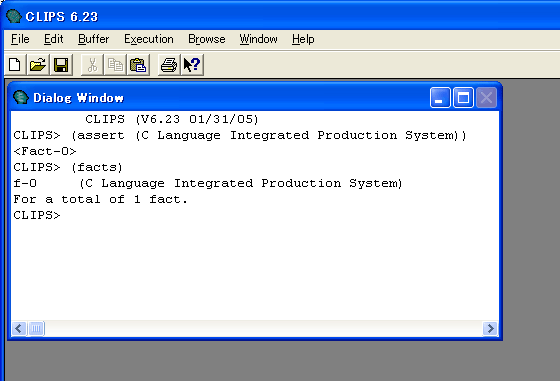Click the last empty CLIPS> prompt
The image size is (560, 381).
pyautogui.click(x=37, y=215)
